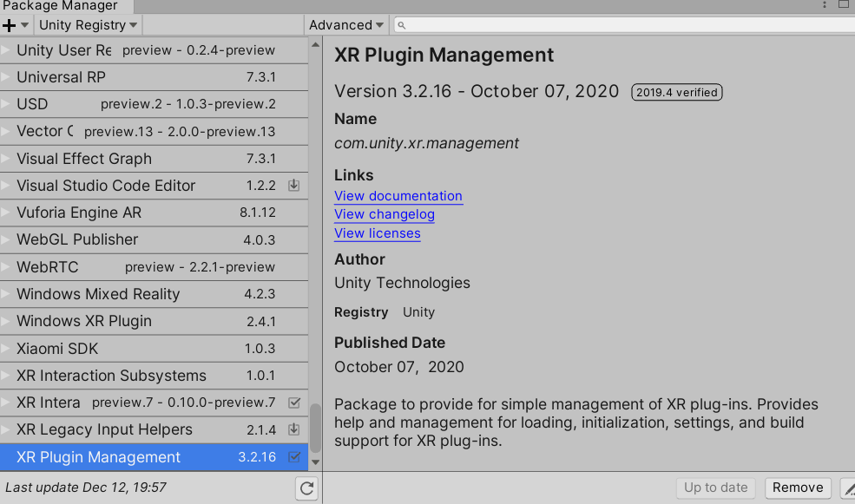Screen dimensions: 855x504
Task: Click download icon for XR Legacy Input Helpers
Action: 294,429
